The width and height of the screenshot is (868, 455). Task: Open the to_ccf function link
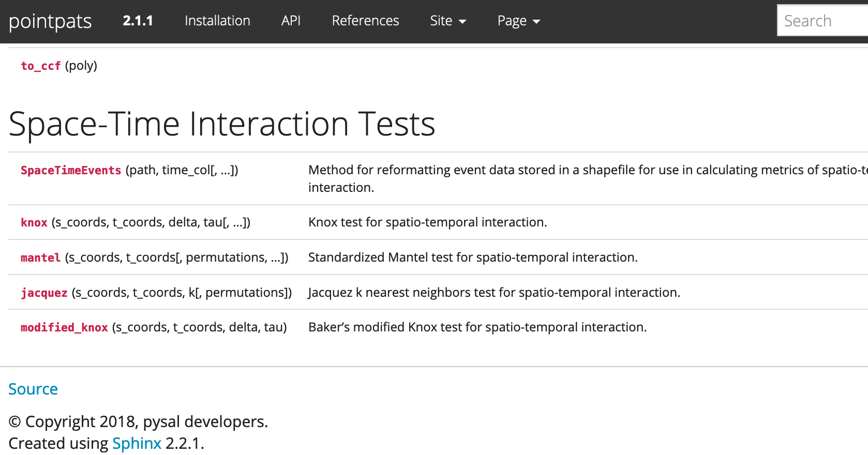point(41,66)
